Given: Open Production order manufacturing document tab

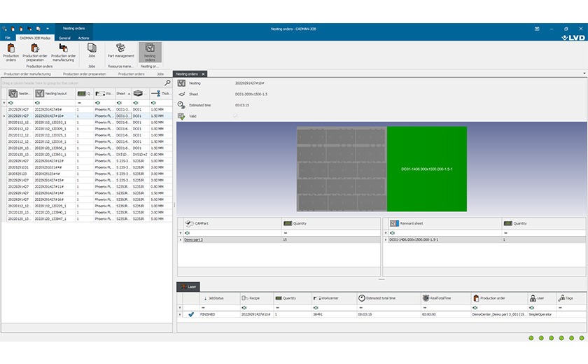Looking at the screenshot, I should [x=27, y=73].
